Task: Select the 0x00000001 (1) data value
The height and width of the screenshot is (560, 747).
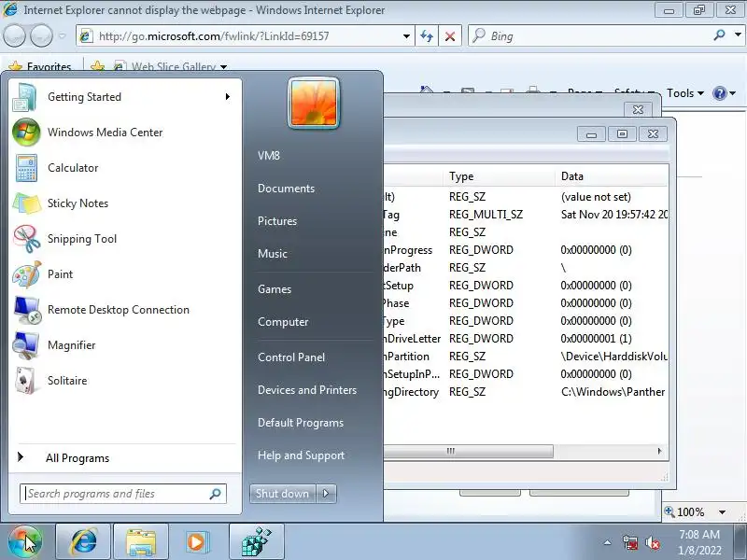Action: (x=596, y=339)
